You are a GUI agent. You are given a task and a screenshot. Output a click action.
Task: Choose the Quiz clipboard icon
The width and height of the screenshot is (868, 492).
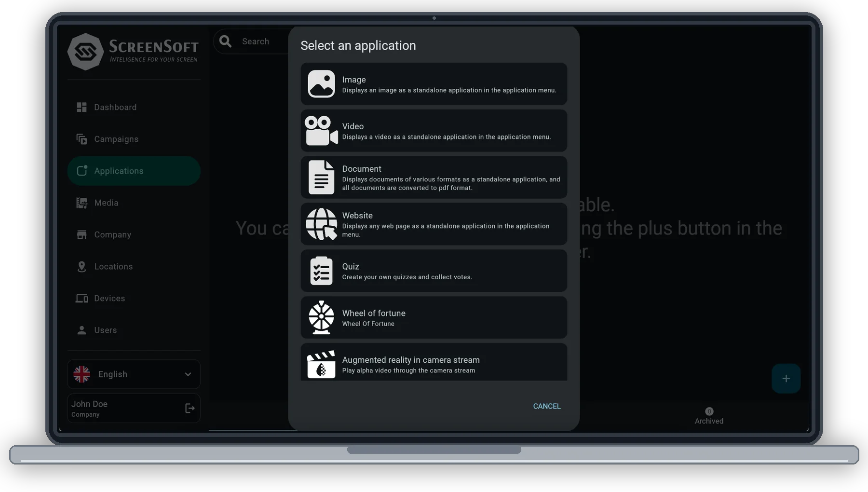[x=321, y=271]
